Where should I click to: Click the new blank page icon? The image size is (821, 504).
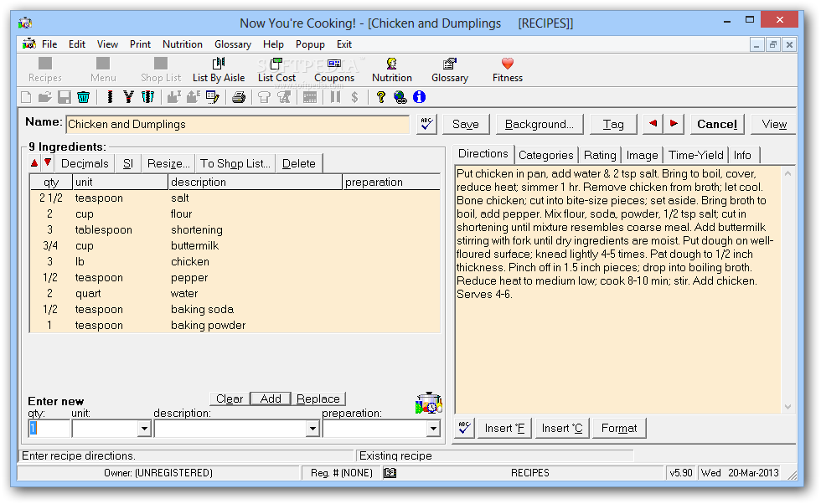click(26, 97)
